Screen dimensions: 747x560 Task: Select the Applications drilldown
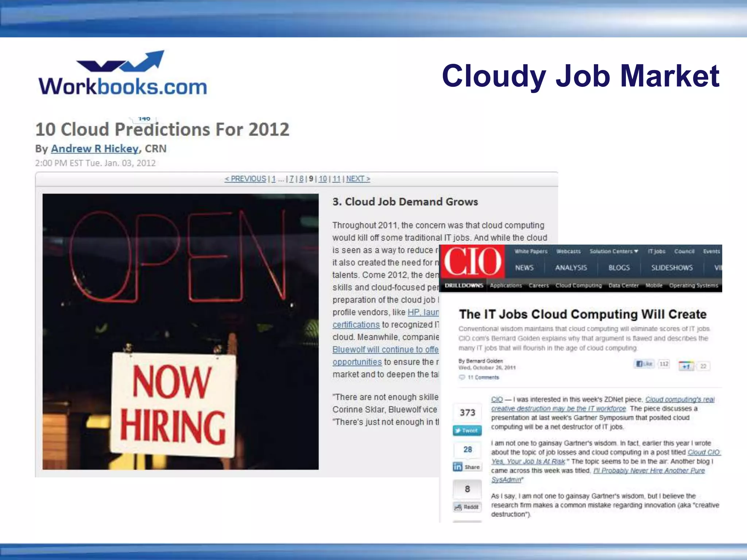tap(506, 285)
